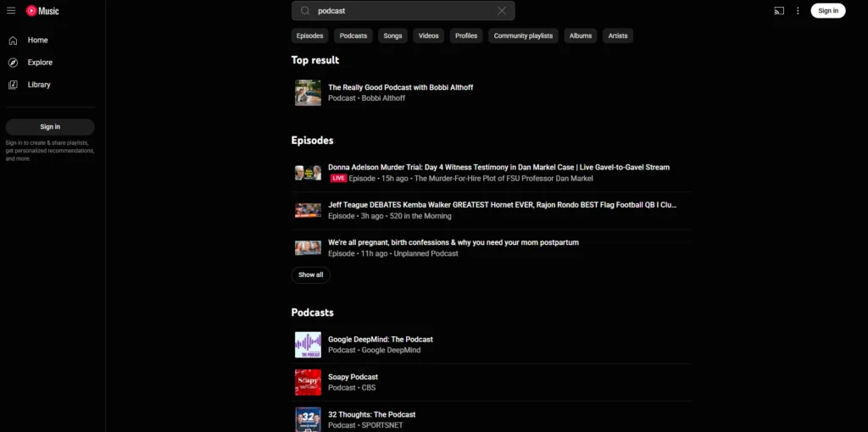Open Bobbi Althoff channel link
This screenshot has height=432, width=868.
(x=383, y=98)
